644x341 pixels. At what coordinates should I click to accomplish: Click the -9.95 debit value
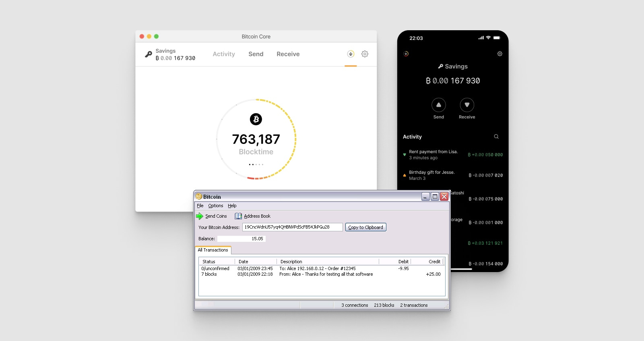[x=403, y=268]
